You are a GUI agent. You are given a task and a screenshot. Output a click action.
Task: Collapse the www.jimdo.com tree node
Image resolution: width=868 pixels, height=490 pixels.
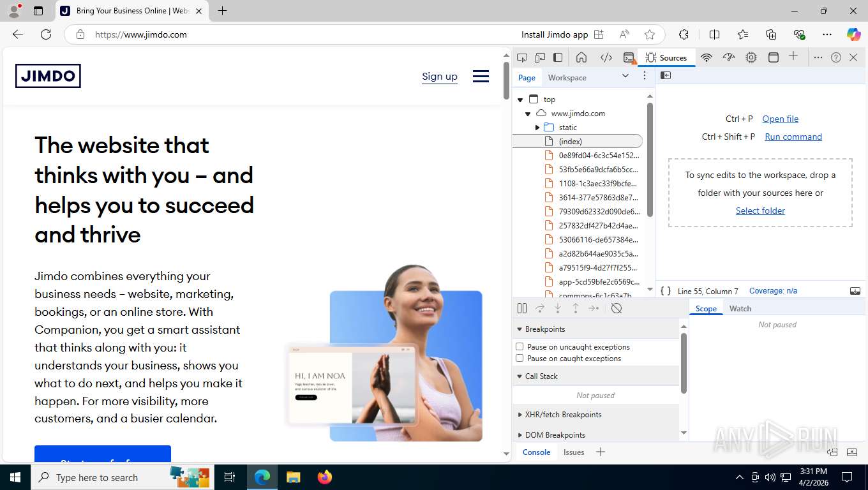(x=528, y=114)
